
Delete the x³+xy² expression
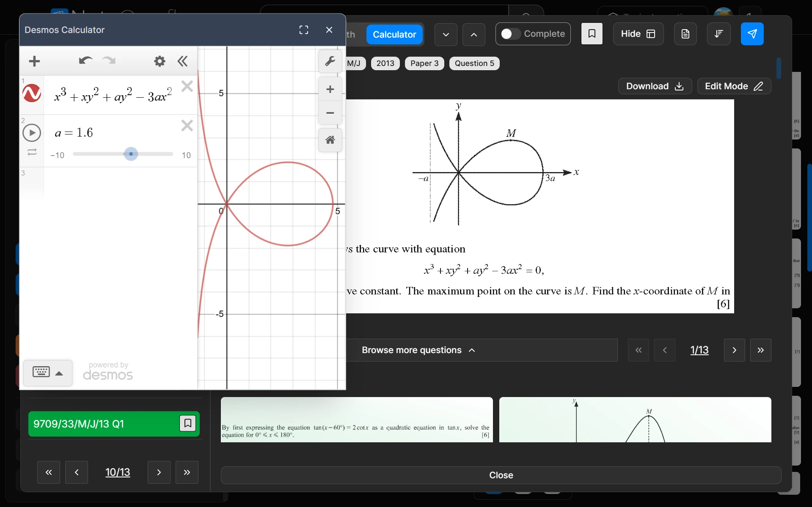(187, 86)
